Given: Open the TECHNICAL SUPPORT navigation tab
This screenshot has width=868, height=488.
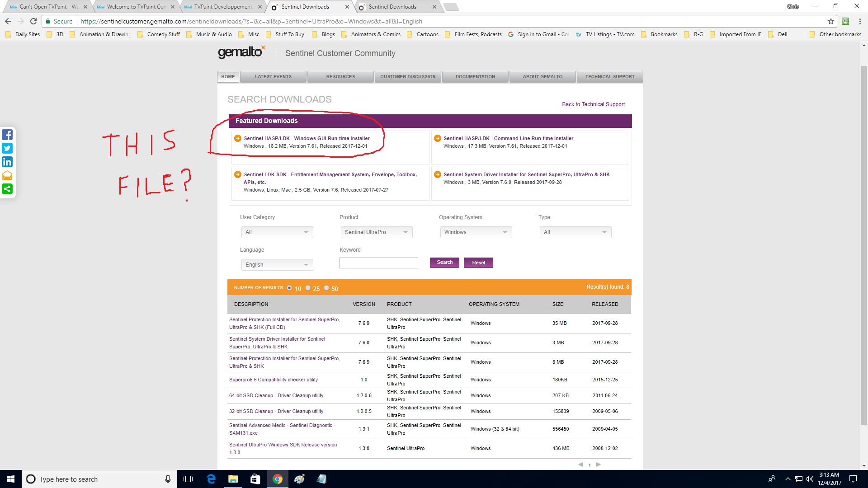Looking at the screenshot, I should 610,77.
